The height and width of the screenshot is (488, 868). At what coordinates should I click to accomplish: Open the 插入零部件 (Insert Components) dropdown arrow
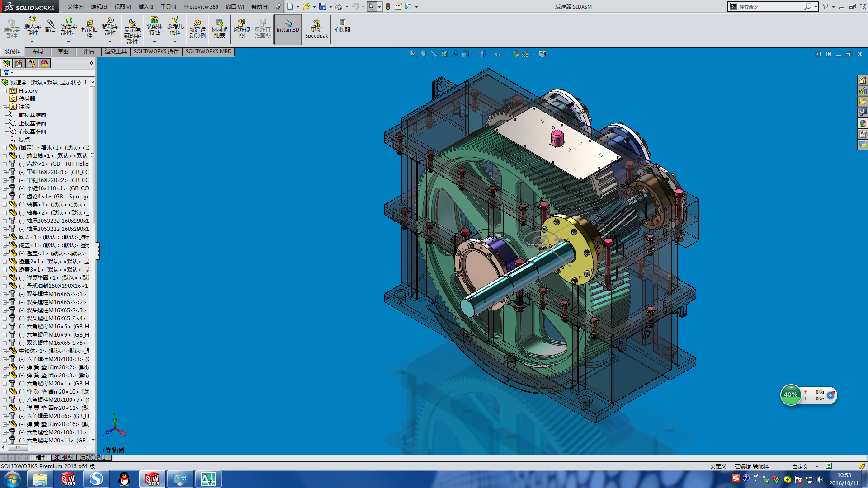click(x=32, y=42)
